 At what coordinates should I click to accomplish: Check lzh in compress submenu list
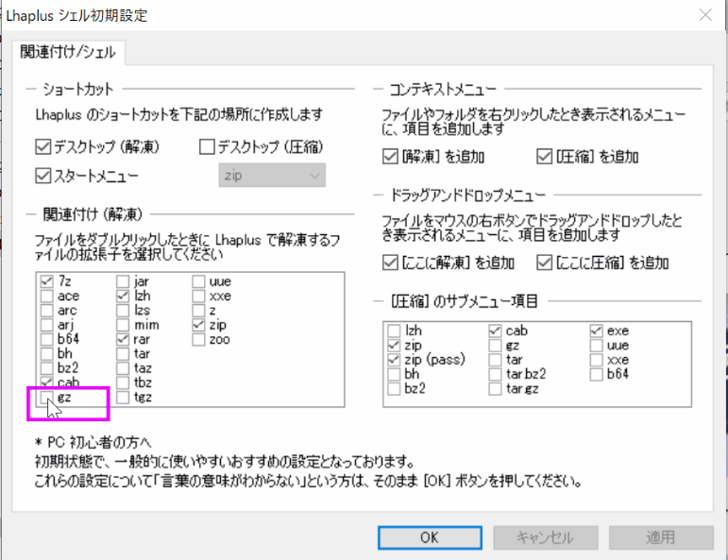click(x=394, y=331)
